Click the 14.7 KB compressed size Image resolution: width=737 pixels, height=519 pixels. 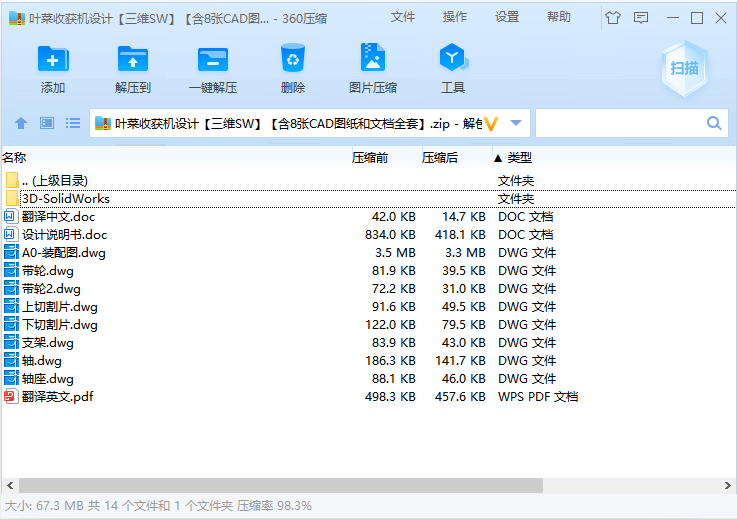point(464,216)
